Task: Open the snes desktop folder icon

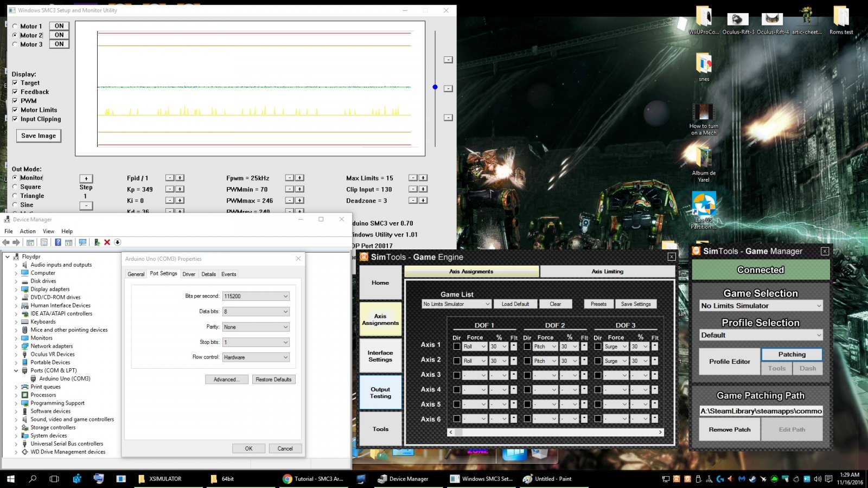Action: pyautogui.click(x=704, y=67)
